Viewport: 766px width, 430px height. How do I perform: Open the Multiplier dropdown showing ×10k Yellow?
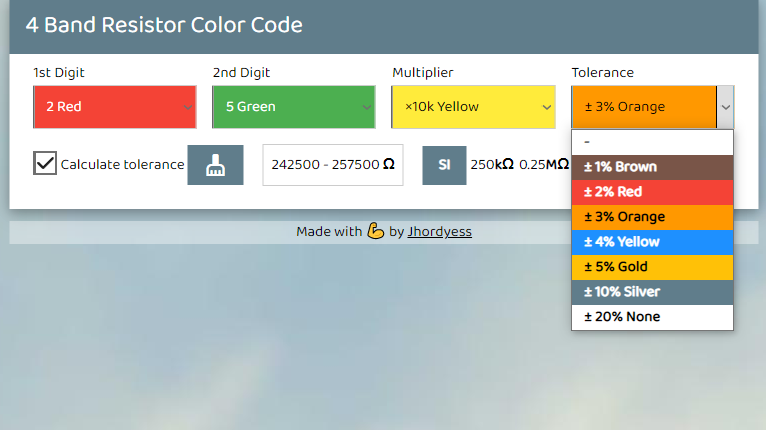tap(473, 107)
